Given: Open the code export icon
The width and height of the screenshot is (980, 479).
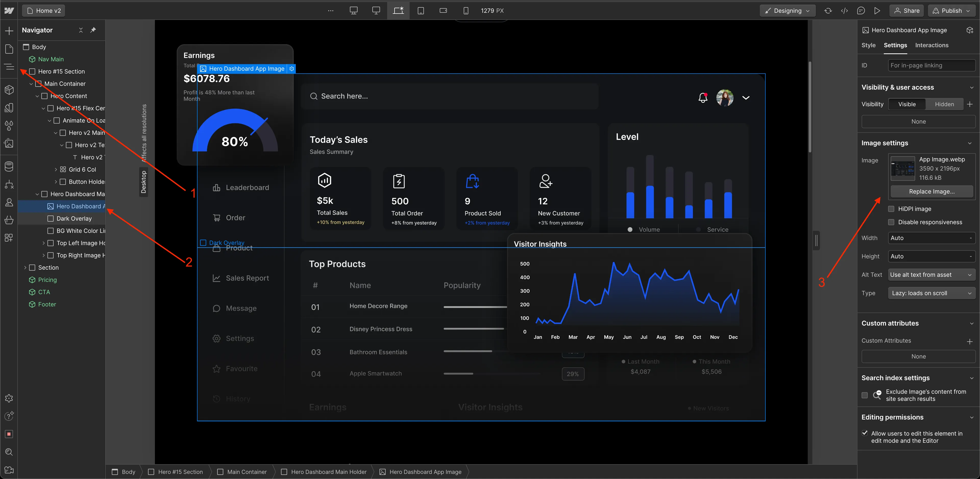Looking at the screenshot, I should click(x=844, y=11).
